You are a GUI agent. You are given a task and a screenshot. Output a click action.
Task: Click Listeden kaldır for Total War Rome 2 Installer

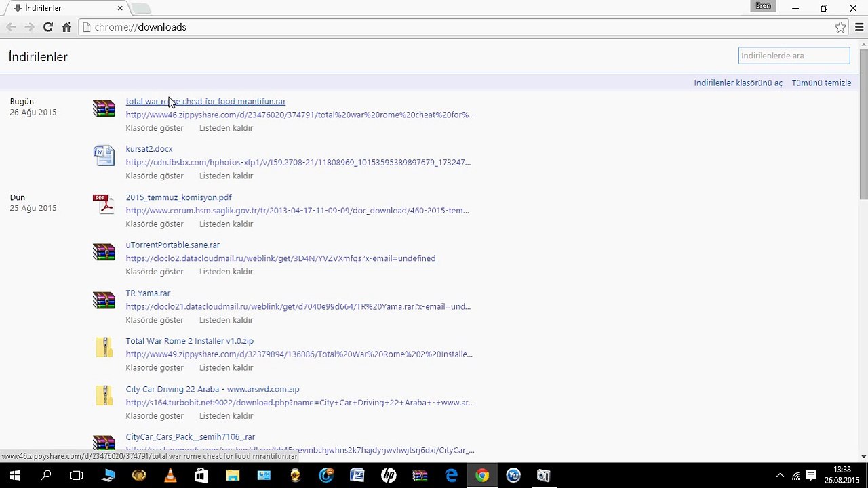point(226,367)
